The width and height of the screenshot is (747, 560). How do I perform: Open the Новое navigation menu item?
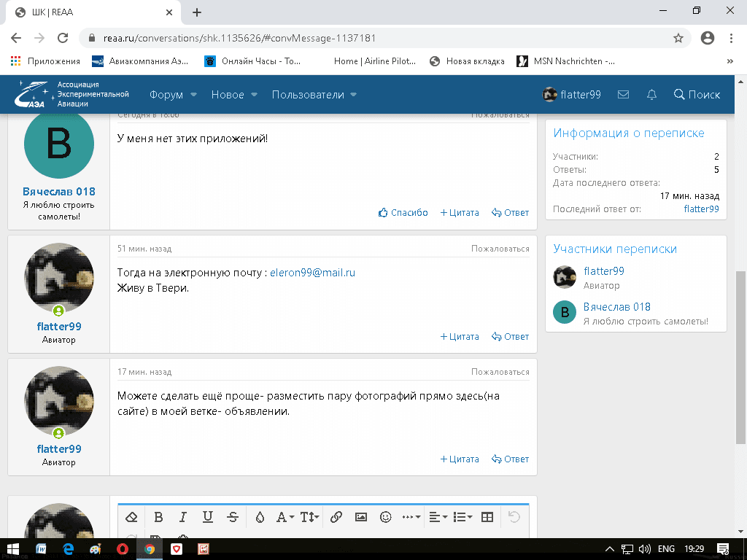point(228,95)
